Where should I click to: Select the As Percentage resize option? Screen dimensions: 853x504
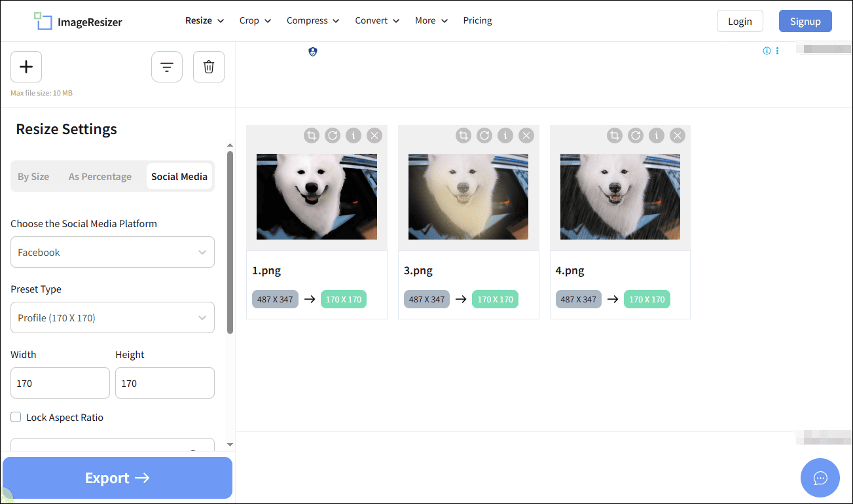(100, 176)
